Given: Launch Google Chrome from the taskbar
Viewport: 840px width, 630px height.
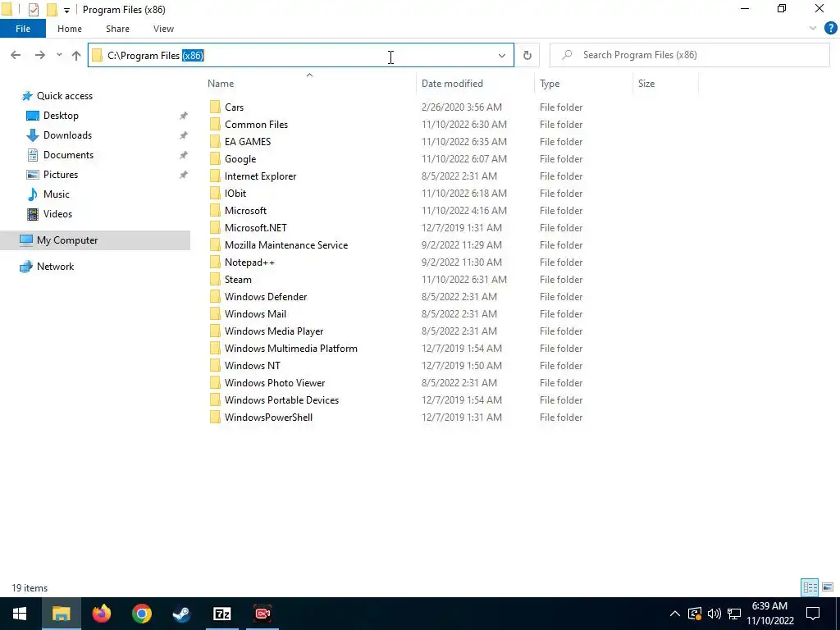Looking at the screenshot, I should (141, 614).
